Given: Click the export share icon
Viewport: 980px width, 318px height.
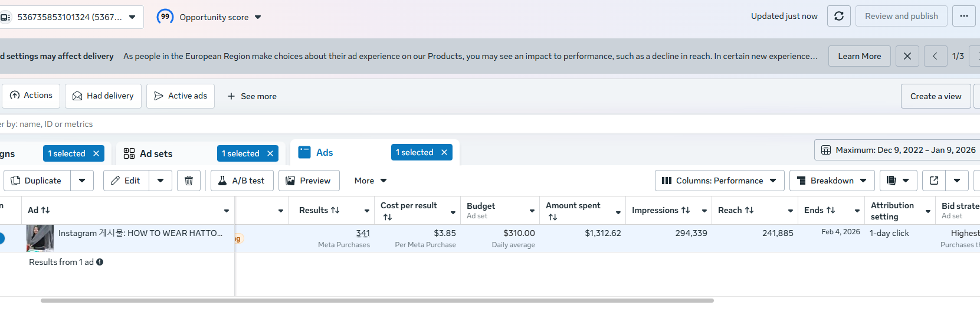Looking at the screenshot, I should coord(934,181).
